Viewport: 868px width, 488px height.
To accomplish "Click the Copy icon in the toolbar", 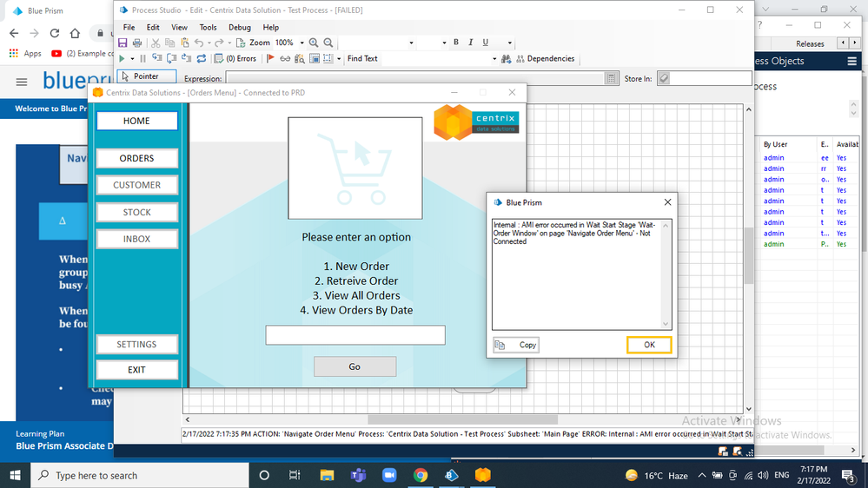I will pyautogui.click(x=170, y=43).
